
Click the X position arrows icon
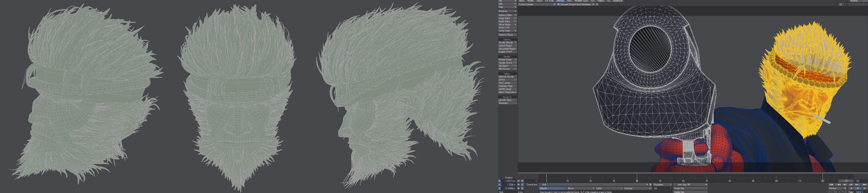pyautogui.click(x=519, y=181)
